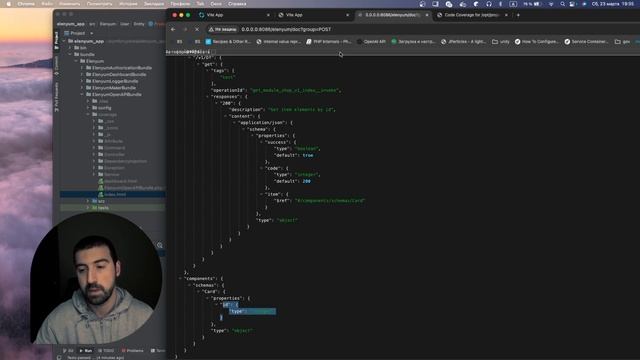640x360 pixels.
Task: Open the Apple menu
Action: (x=8, y=4)
